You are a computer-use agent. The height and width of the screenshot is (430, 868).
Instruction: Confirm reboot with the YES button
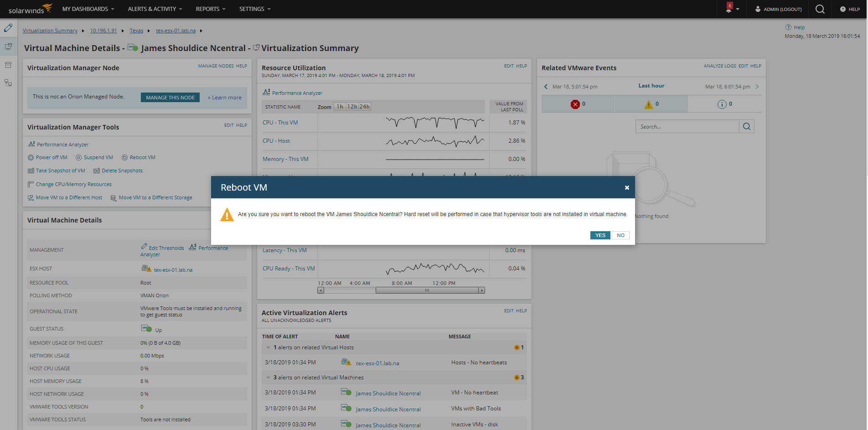pyautogui.click(x=600, y=235)
